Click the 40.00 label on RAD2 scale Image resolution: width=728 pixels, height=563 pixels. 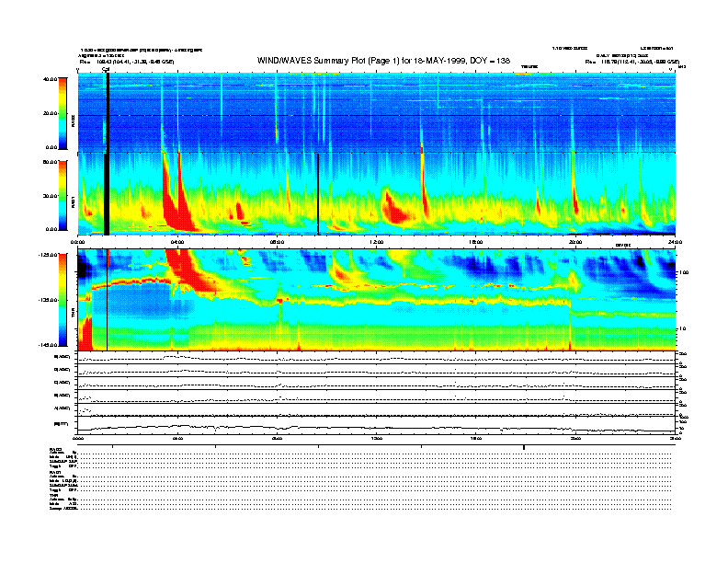click(50, 79)
